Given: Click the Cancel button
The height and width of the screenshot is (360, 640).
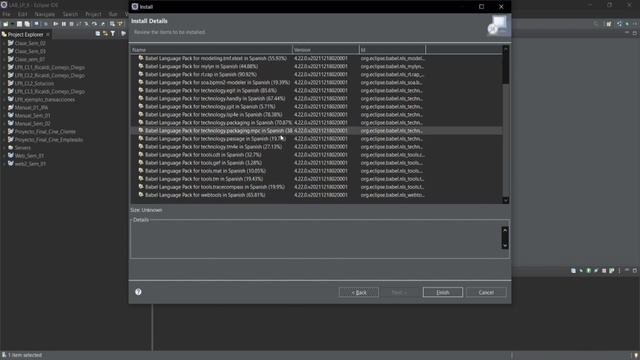Looking at the screenshot, I should click(x=486, y=292).
